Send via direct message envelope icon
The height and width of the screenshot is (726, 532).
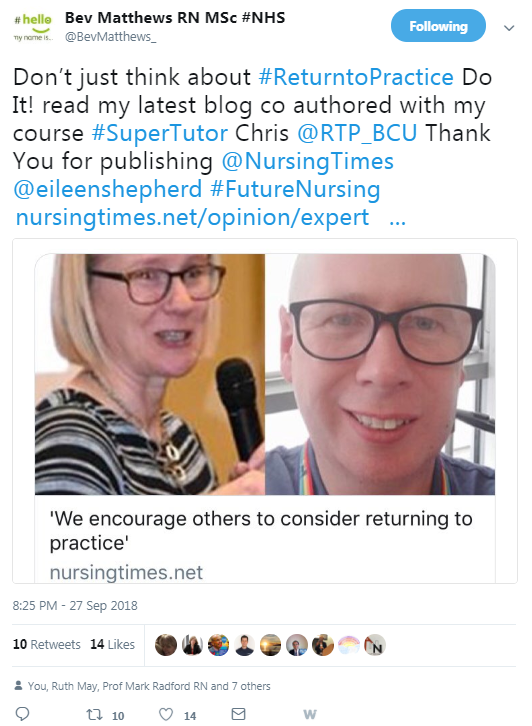pyautogui.click(x=238, y=713)
